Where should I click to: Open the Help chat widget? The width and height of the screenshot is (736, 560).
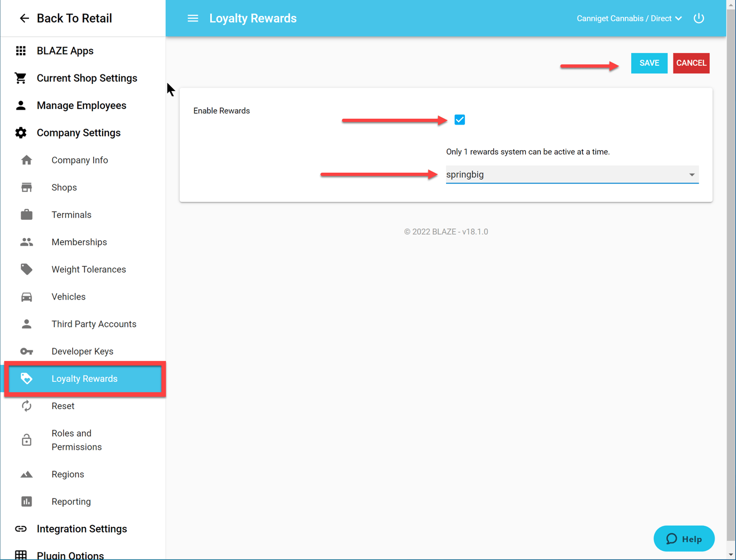point(684,539)
